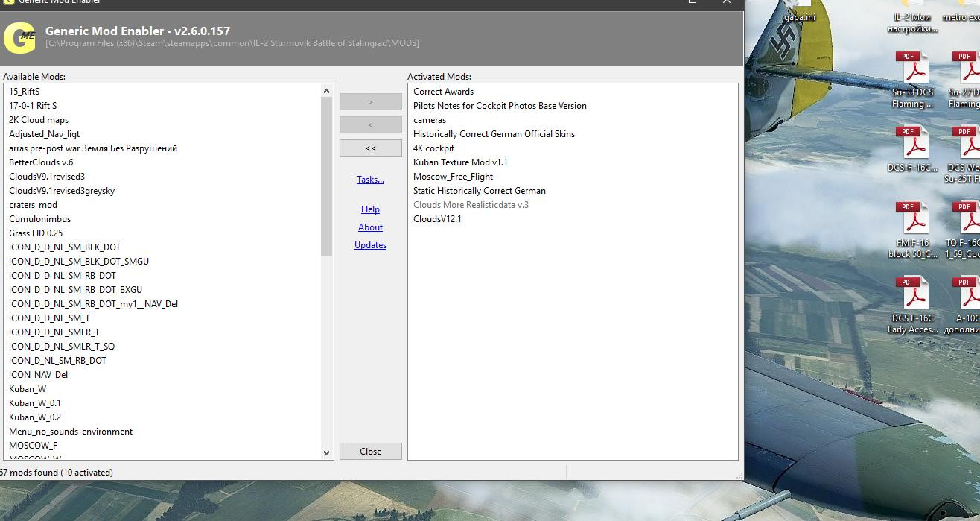Select the Kuban_W_0.2 mod

35,417
